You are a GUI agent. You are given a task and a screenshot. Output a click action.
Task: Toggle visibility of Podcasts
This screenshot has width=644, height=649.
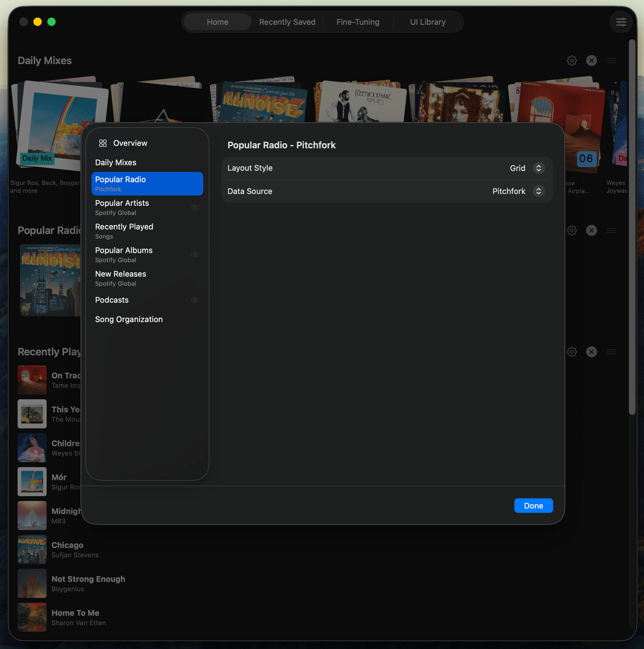[195, 300]
